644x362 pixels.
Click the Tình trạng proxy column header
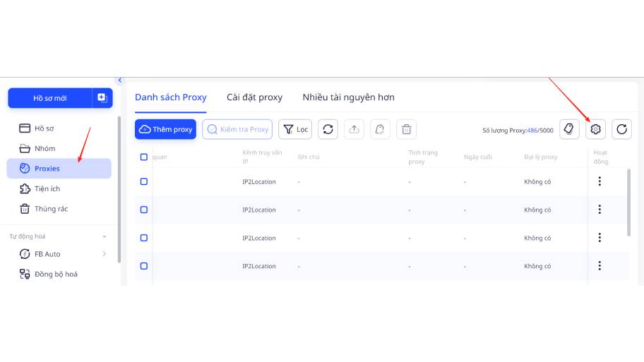click(x=423, y=157)
